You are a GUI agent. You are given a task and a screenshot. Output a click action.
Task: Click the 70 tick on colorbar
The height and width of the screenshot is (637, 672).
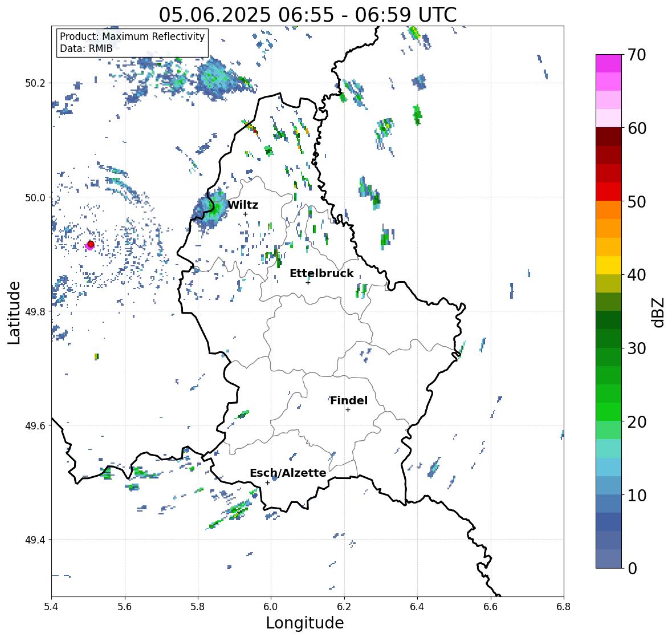tap(637, 55)
